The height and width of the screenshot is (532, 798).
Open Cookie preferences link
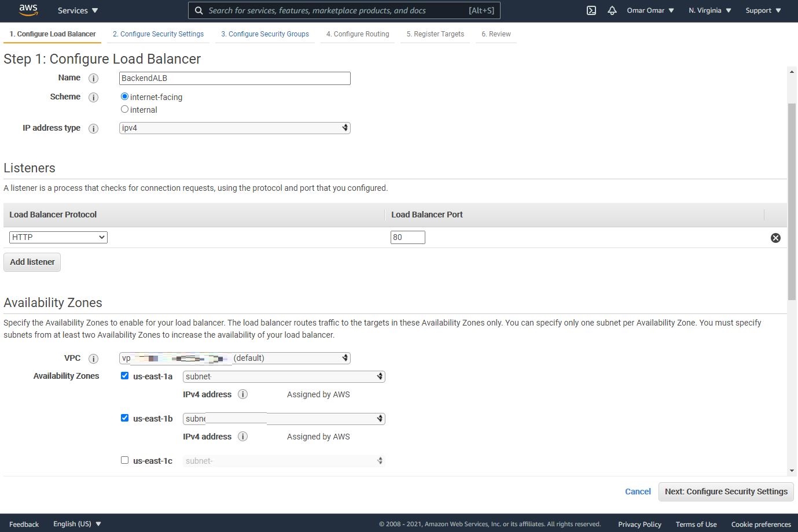coord(761,524)
